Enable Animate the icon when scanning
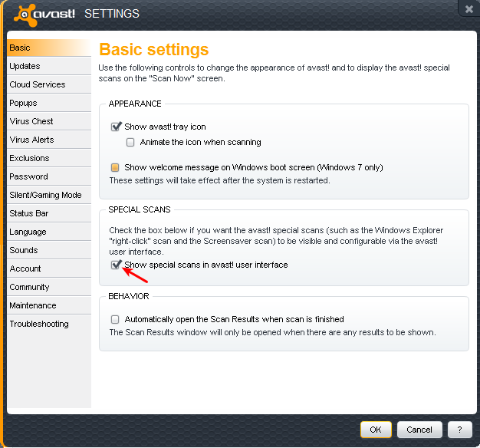 tap(130, 142)
